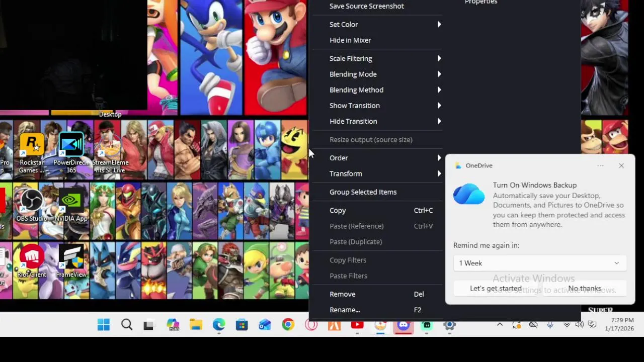644x362 pixels.
Task: Open the taskbar clock showing 7:29 PM
Action: (x=620, y=324)
